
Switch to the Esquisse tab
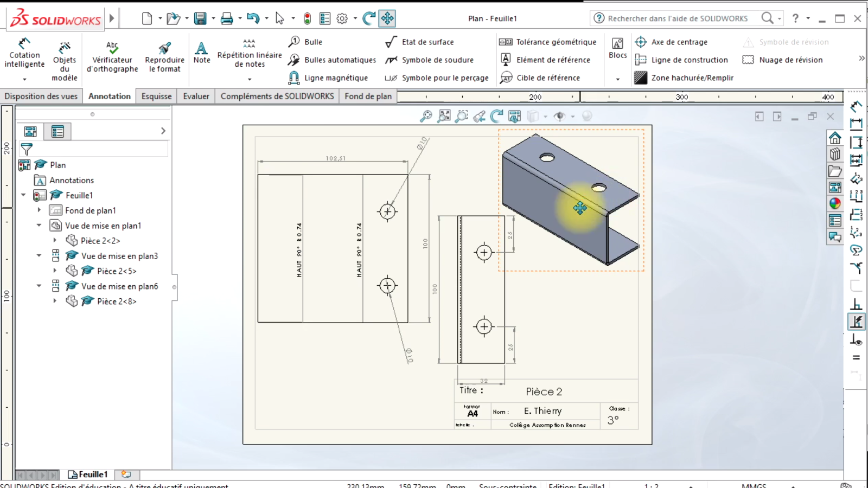coord(156,96)
